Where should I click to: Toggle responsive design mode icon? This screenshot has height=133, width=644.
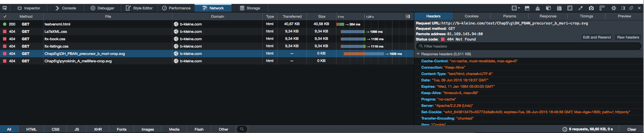pos(570,8)
